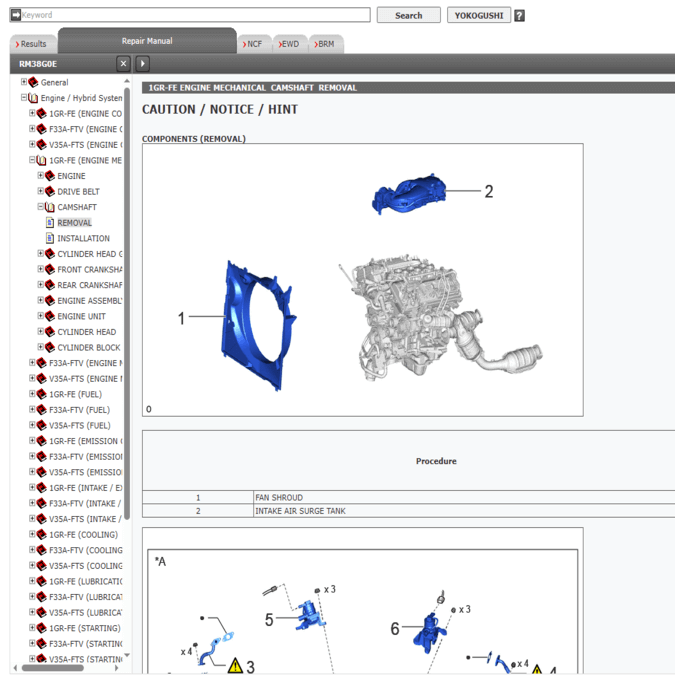The image size is (675, 675).
Task: Click the INSTALLATION document icon in the tree
Action: pos(50,239)
